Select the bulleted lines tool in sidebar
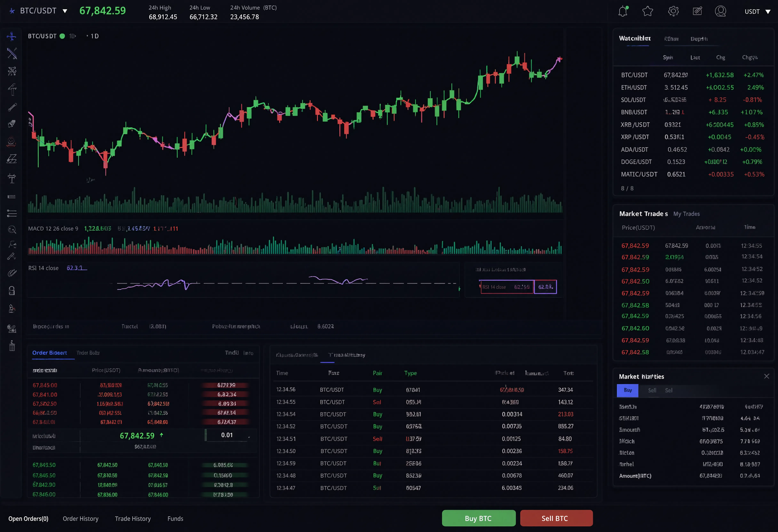This screenshot has height=532, width=778. pos(12,213)
